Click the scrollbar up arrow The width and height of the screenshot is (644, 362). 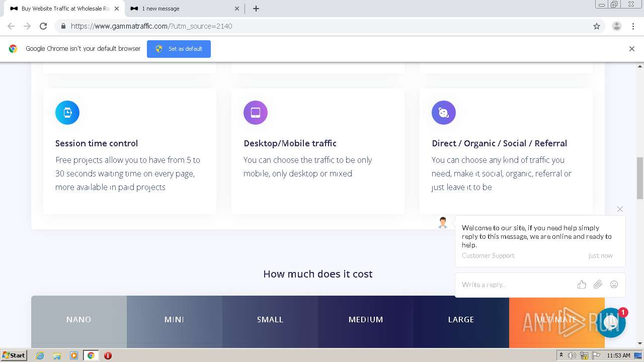(x=640, y=66)
